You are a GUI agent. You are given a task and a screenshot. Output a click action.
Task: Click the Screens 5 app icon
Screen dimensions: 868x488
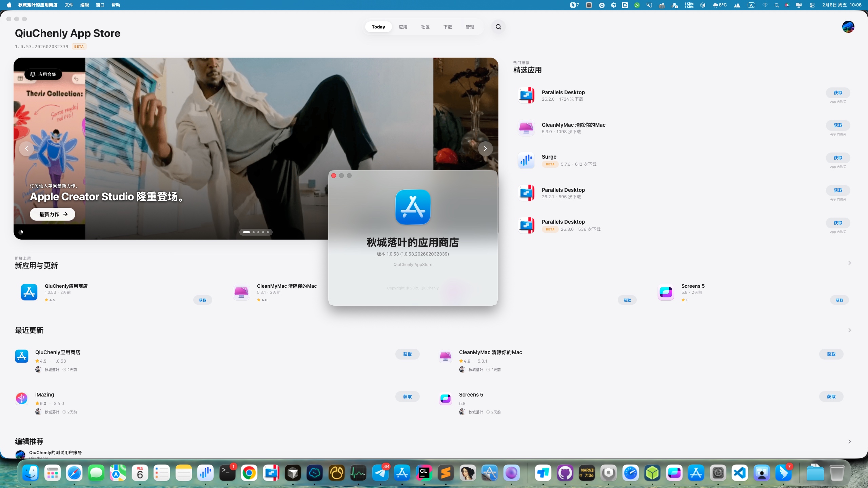click(x=665, y=292)
